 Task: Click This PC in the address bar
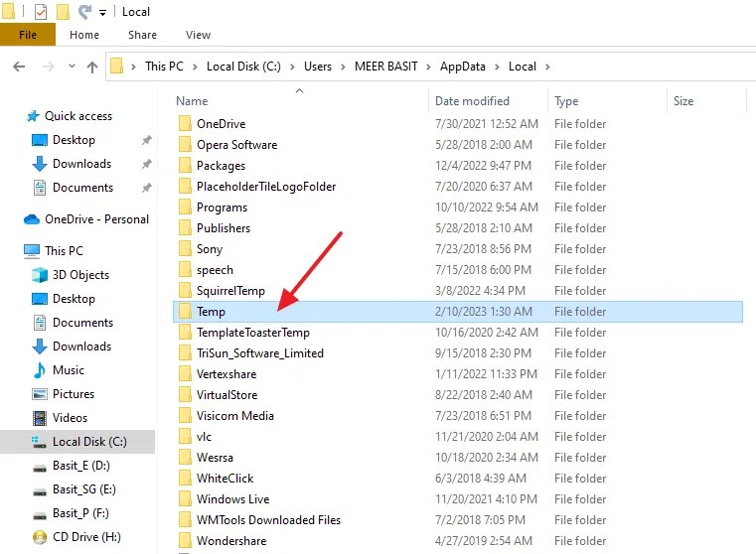pyautogui.click(x=164, y=67)
